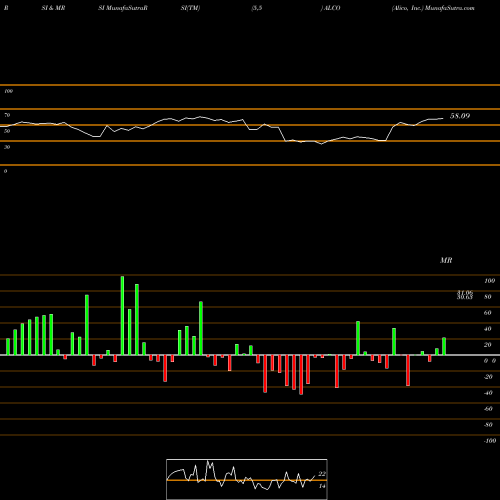Click the MR axis label -100
Image resolution: width=500 pixels, height=500 pixels.
tap(490, 441)
